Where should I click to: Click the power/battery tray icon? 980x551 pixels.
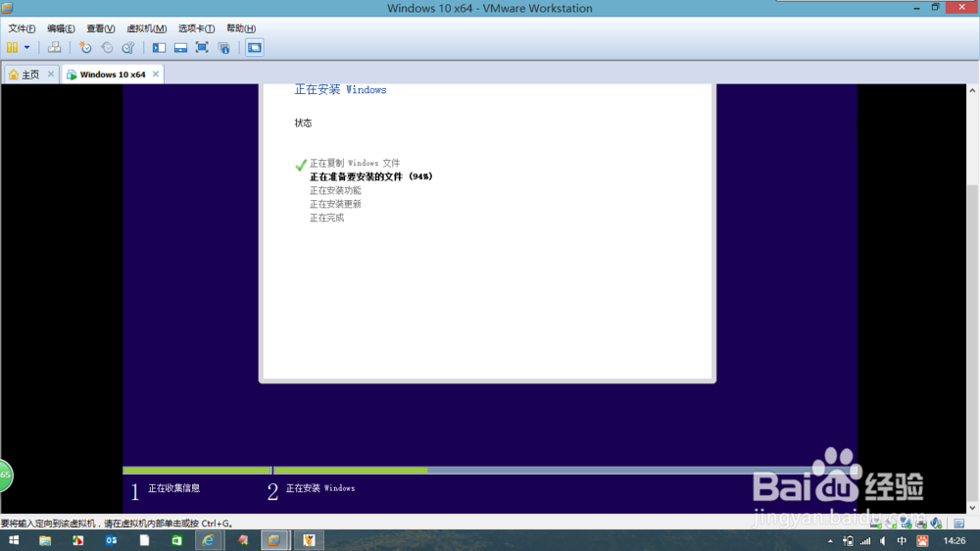click(x=848, y=541)
